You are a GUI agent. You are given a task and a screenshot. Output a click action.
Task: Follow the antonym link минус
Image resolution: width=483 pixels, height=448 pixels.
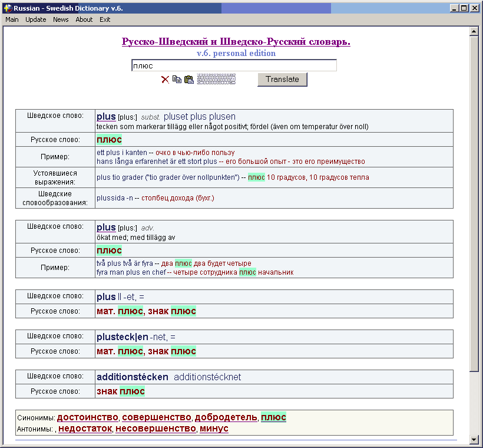pyautogui.click(x=214, y=429)
